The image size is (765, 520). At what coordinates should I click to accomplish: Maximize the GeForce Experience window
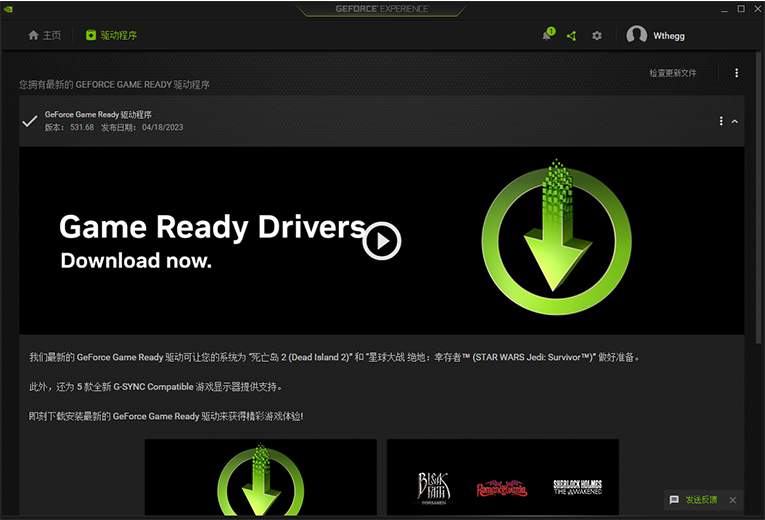[x=741, y=9]
